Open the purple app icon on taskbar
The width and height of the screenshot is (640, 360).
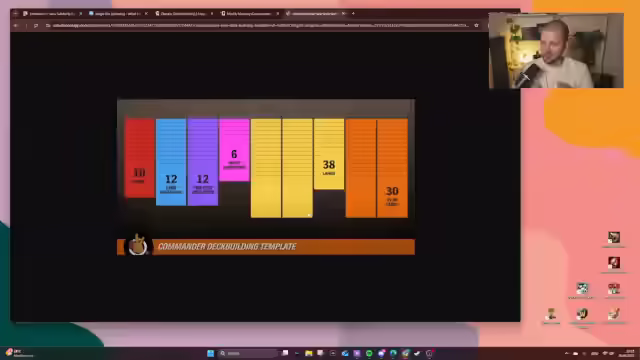(357, 353)
